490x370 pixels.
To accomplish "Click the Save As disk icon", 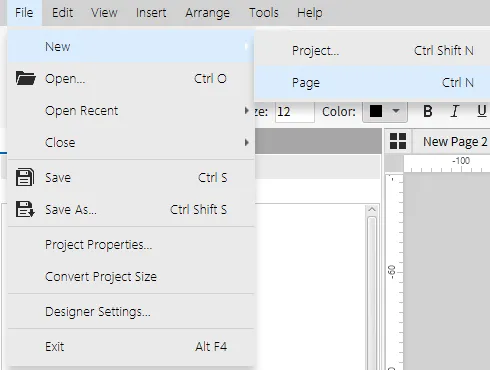I will click(x=25, y=209).
